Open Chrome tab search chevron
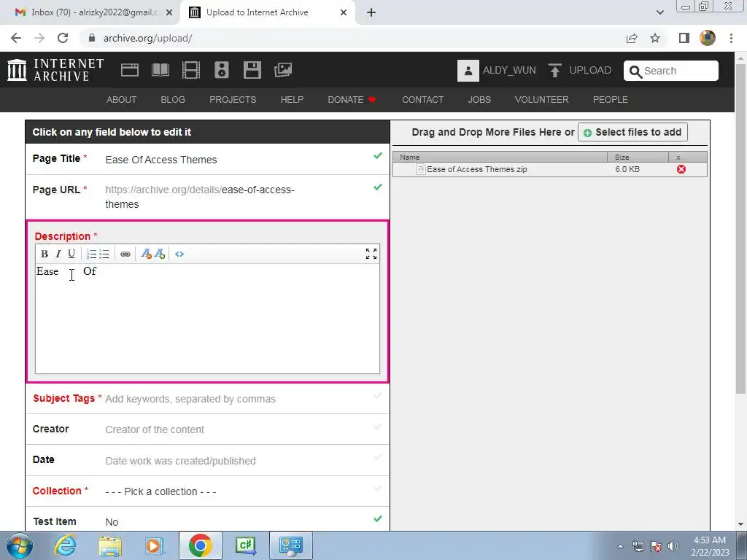The image size is (747, 560). click(659, 12)
